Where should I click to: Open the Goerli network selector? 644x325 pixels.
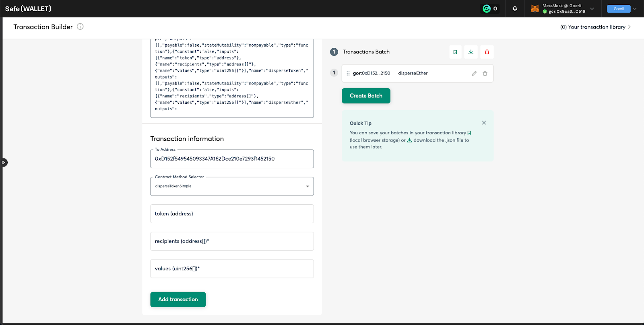pyautogui.click(x=622, y=8)
